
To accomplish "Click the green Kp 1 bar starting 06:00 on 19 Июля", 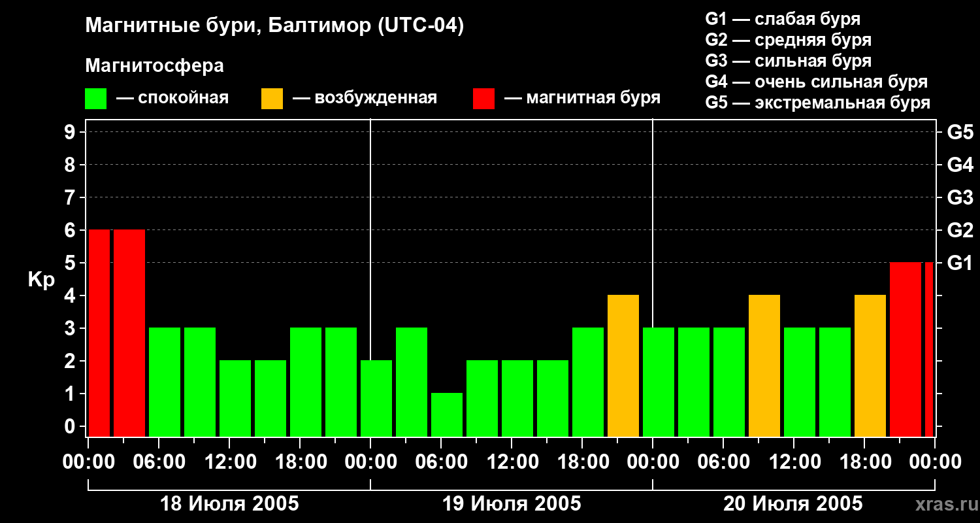I will click(447, 415).
